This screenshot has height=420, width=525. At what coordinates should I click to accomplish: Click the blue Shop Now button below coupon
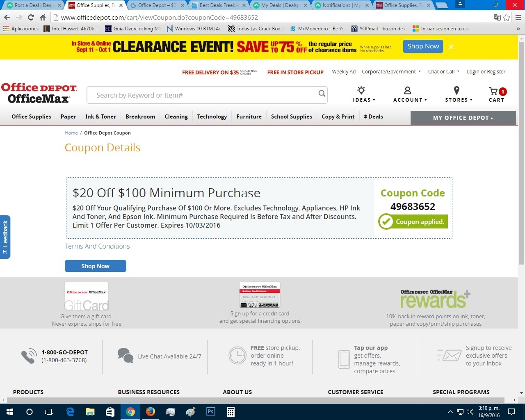click(96, 266)
